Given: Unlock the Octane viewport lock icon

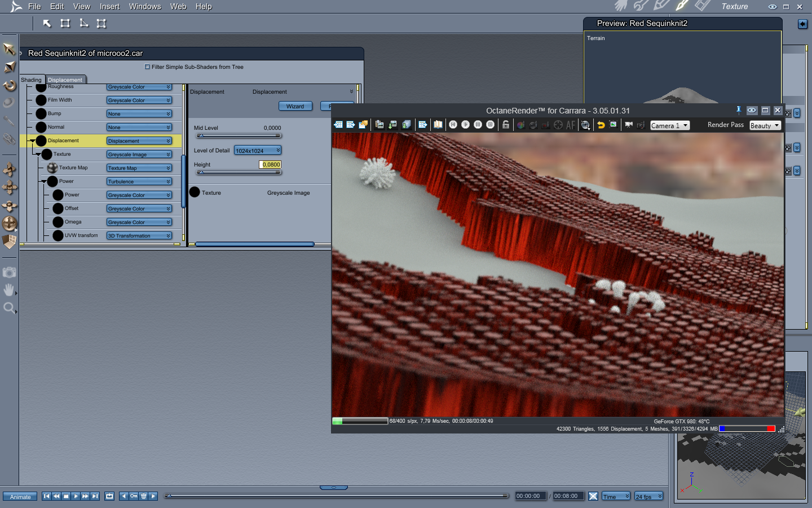Looking at the screenshot, I should click(506, 125).
